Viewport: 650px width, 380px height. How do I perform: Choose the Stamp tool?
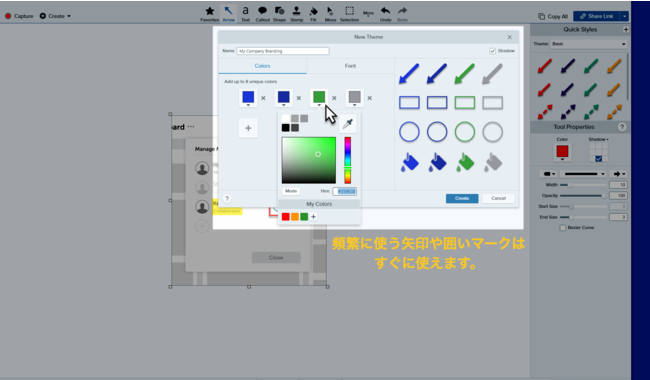296,14
